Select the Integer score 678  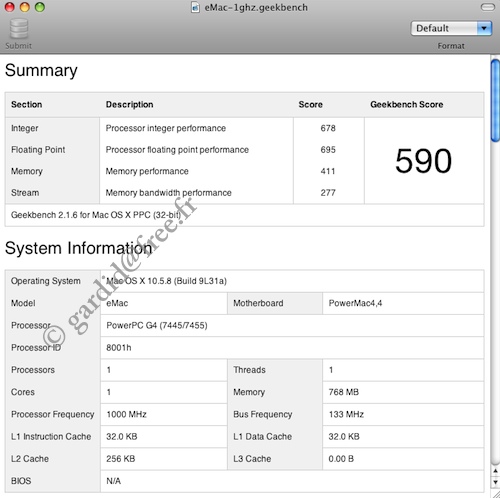[328, 128]
